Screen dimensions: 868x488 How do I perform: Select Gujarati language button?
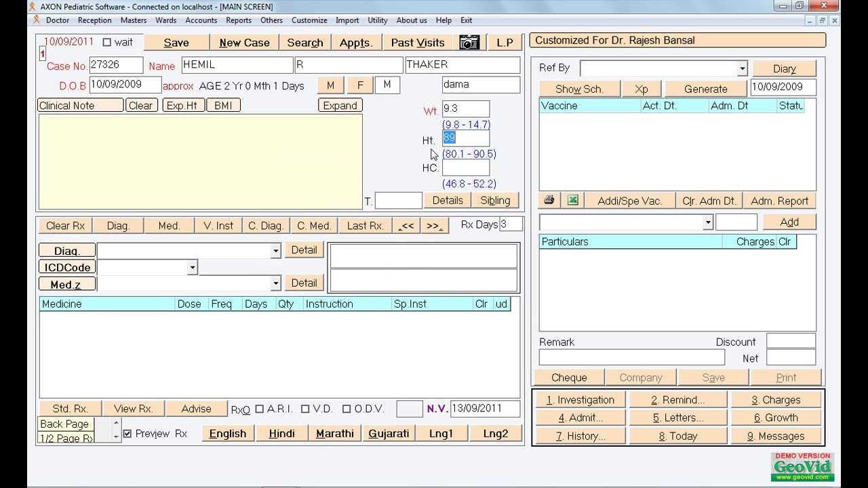(389, 434)
